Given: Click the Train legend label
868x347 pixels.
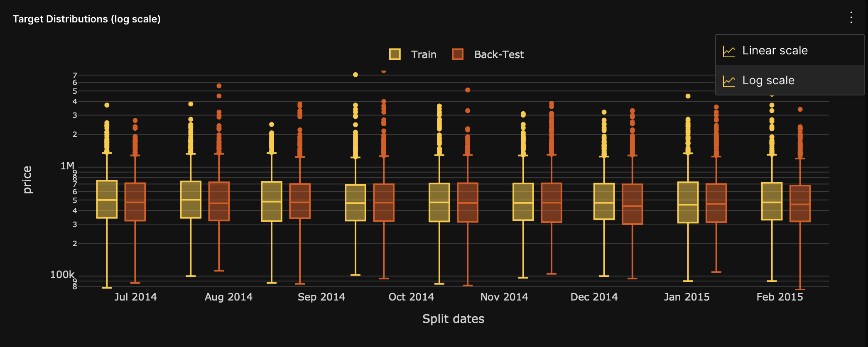Looking at the screenshot, I should pyautogui.click(x=424, y=54).
